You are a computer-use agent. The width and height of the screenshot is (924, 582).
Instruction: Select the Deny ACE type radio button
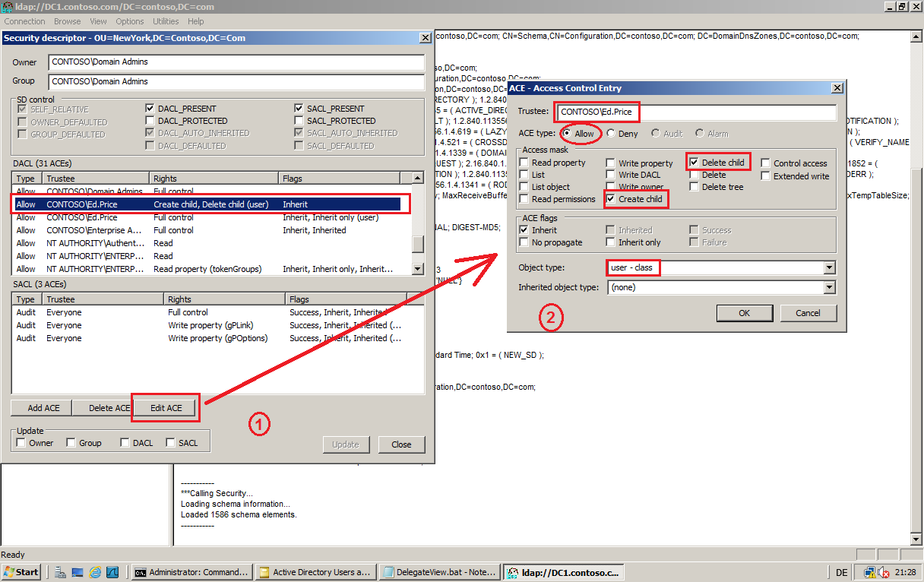(611, 134)
